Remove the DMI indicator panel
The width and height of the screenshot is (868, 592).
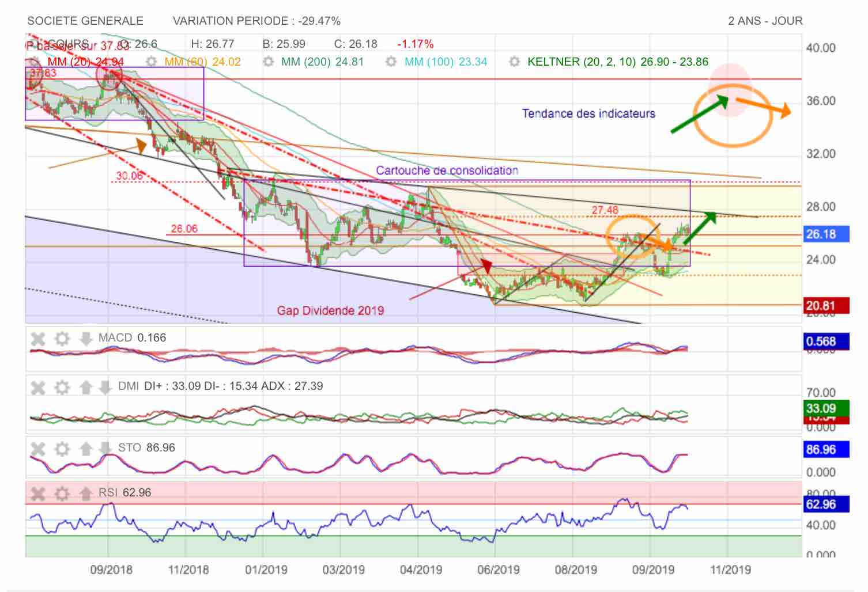[x=38, y=387]
